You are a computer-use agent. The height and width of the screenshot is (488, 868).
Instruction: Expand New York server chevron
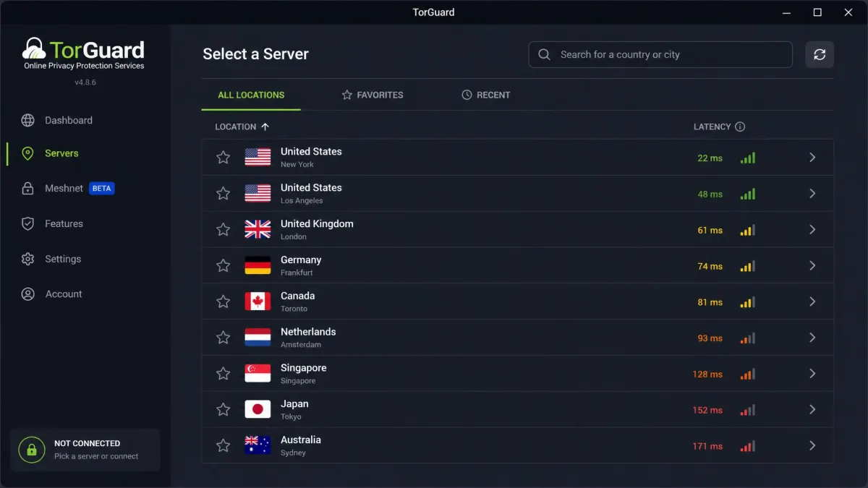tap(812, 157)
